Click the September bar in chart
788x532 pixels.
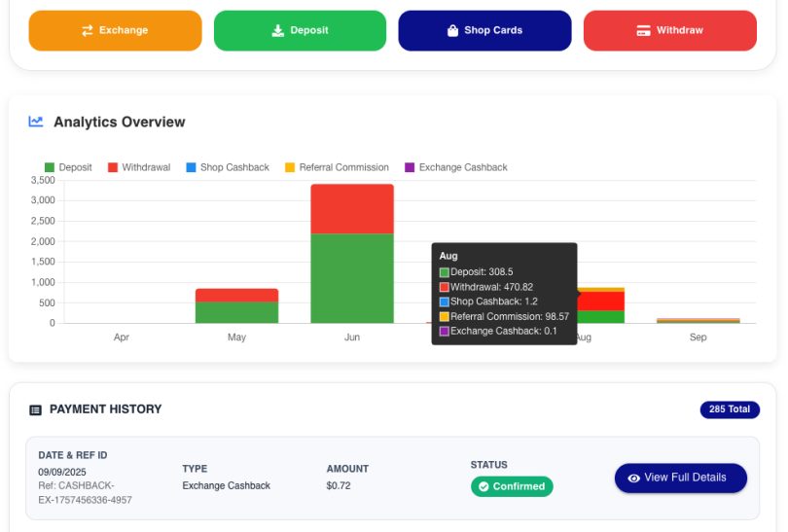[x=698, y=320]
